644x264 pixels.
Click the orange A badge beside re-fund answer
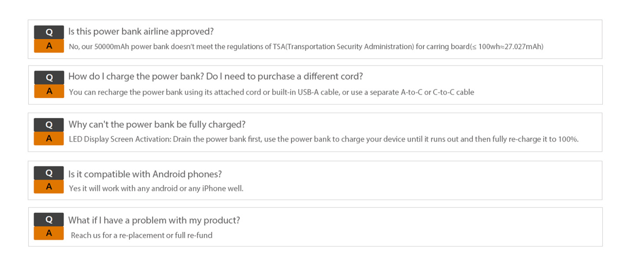point(49,233)
